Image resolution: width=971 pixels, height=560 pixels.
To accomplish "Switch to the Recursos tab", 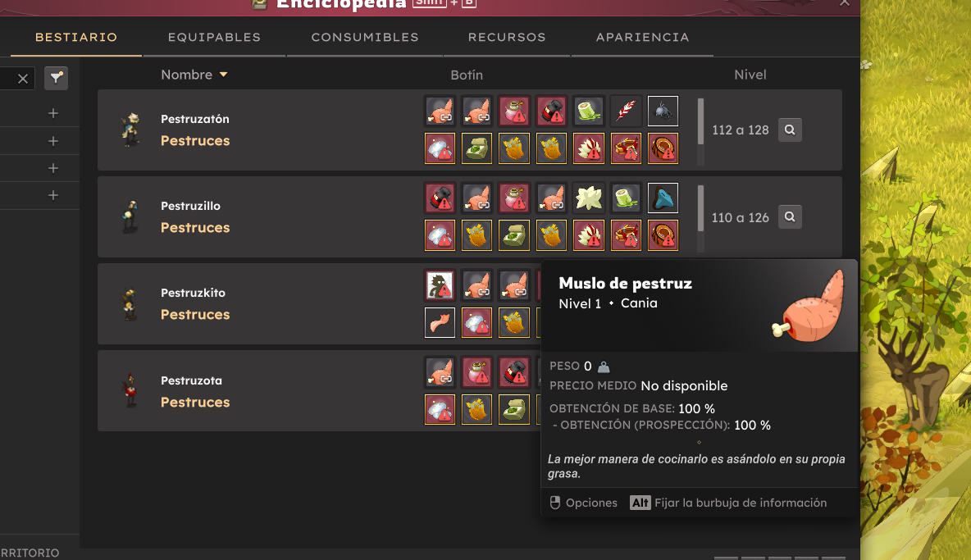I will [507, 37].
